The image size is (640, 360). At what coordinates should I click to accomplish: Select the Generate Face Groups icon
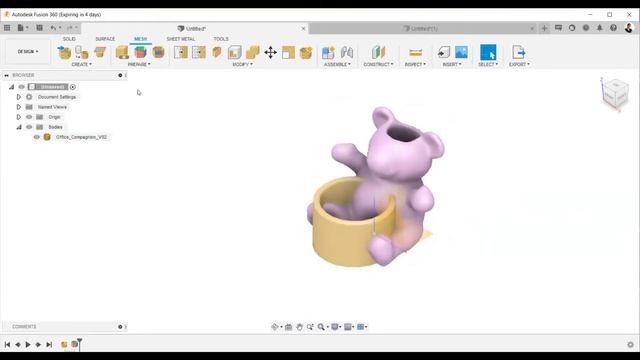tap(140, 52)
